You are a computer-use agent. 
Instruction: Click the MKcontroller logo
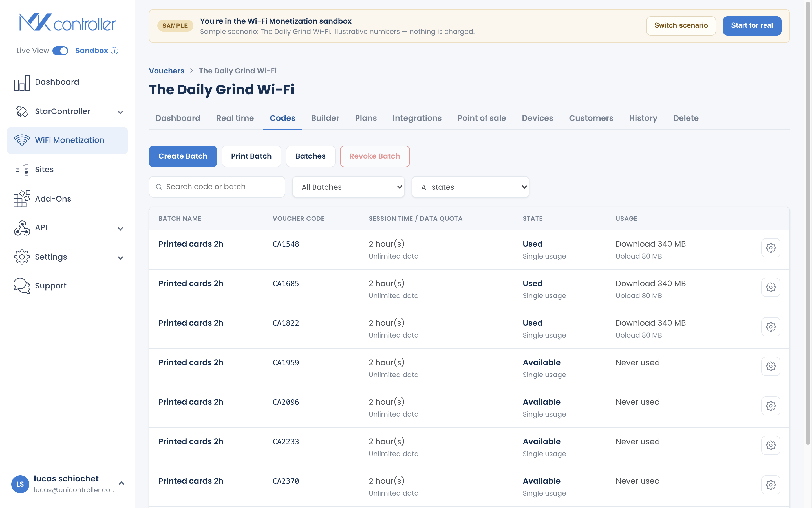coord(67,23)
